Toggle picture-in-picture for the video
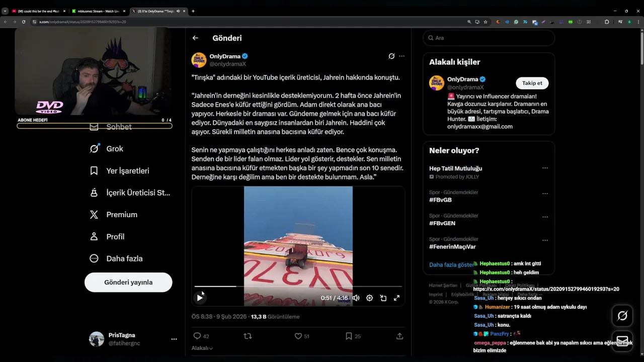Image resolution: width=644 pixels, height=362 pixels. tap(383, 298)
